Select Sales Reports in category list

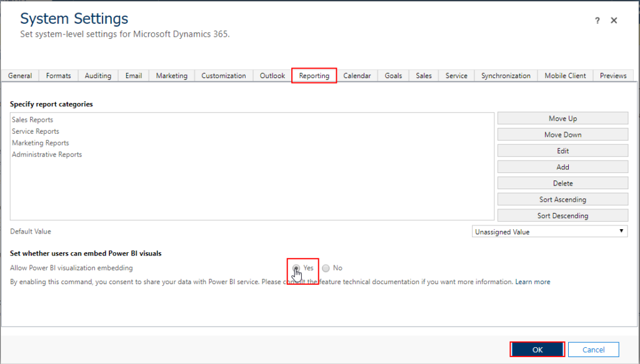click(32, 120)
